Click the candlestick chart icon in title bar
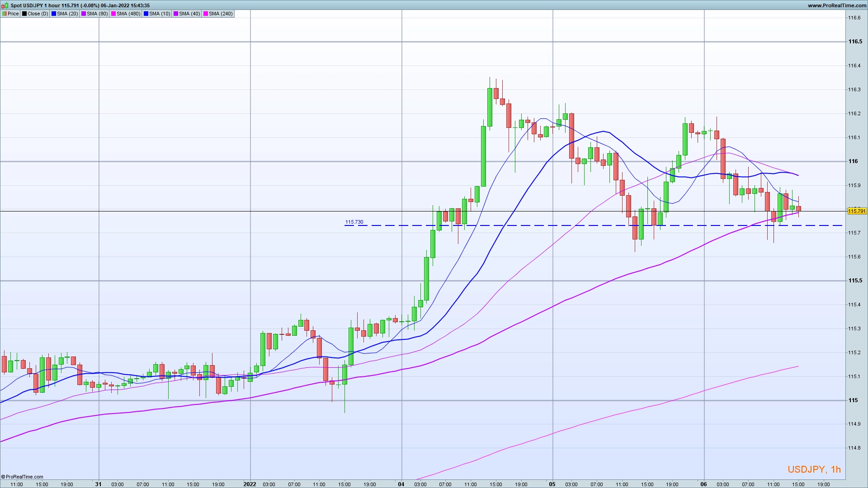 click(5, 5)
